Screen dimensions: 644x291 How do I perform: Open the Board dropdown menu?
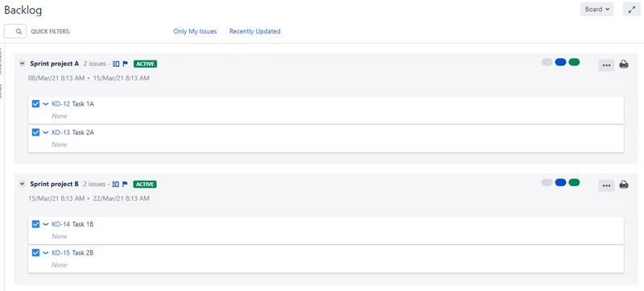click(597, 9)
